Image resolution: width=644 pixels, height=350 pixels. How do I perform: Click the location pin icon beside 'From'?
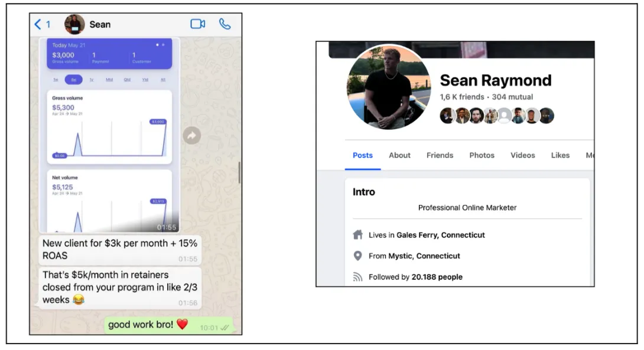357,256
